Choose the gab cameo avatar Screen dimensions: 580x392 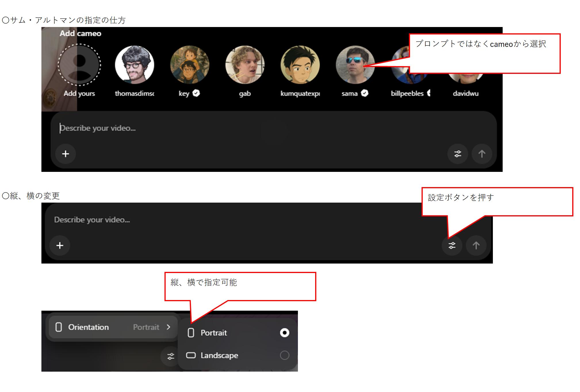point(245,65)
